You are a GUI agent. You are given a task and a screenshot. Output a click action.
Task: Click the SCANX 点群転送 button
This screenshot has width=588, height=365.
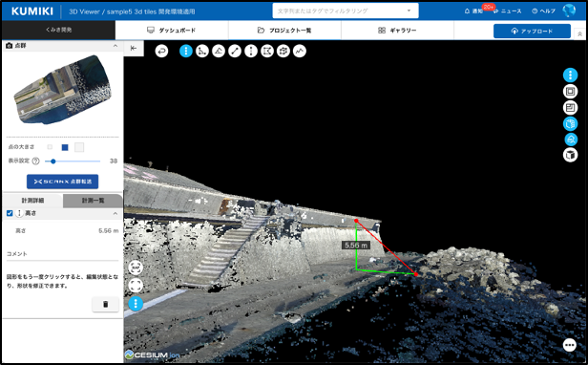(x=63, y=182)
